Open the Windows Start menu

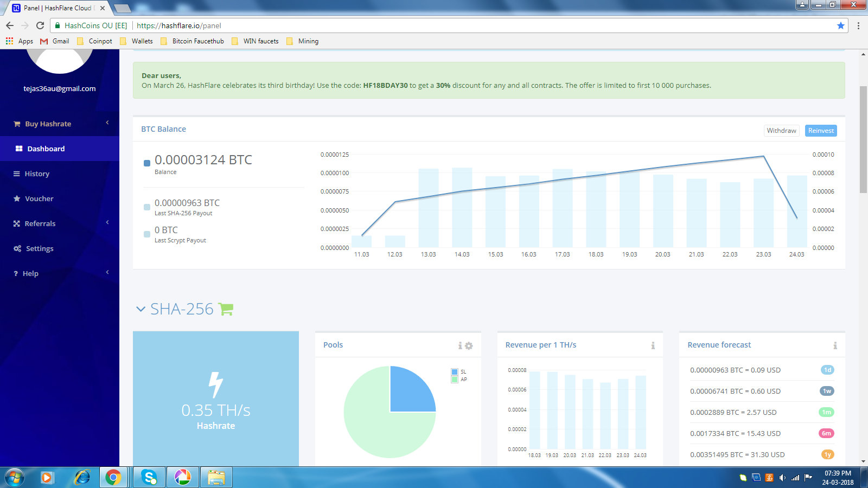[14, 478]
